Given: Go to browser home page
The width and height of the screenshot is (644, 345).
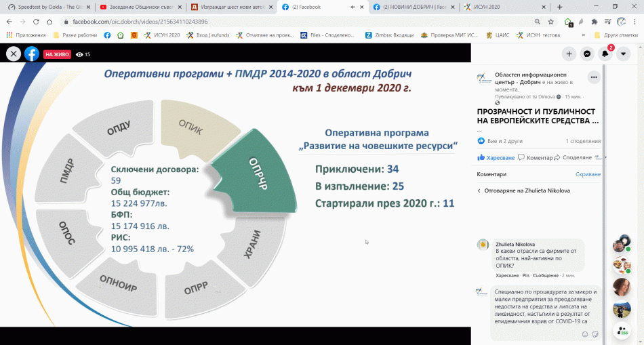Looking at the screenshot, I should [49, 22].
